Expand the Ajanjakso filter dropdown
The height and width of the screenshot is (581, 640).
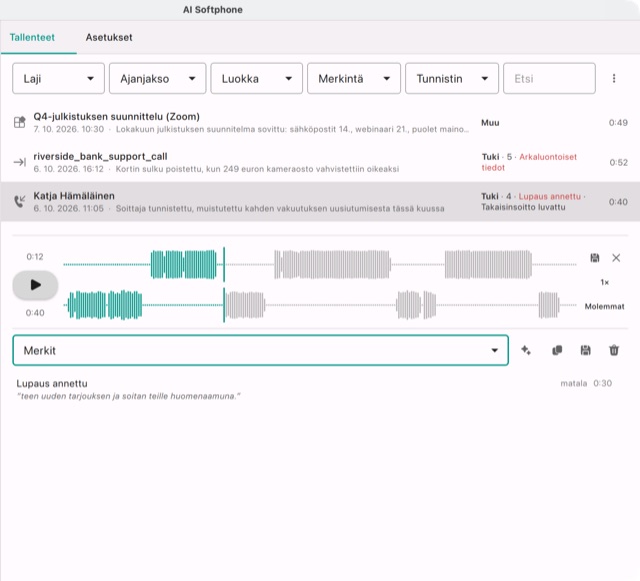point(158,78)
